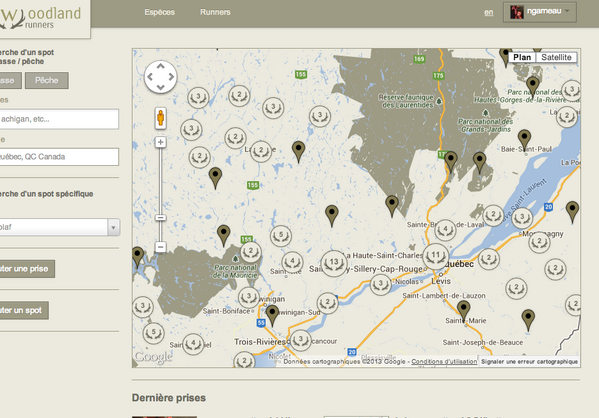The height and width of the screenshot is (418, 599).
Task: Open the ngarneau user dropdown
Action: coord(539,12)
